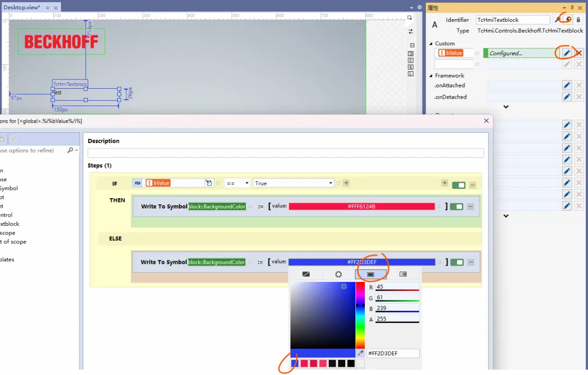
Task: Close the actions and conditions dialog
Action: point(486,121)
